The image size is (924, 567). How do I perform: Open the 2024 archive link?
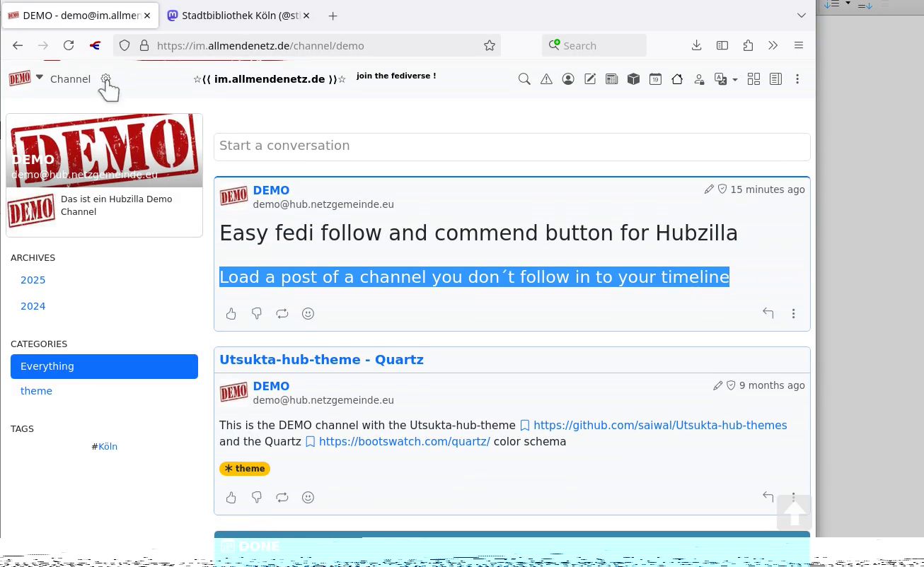[x=33, y=306]
